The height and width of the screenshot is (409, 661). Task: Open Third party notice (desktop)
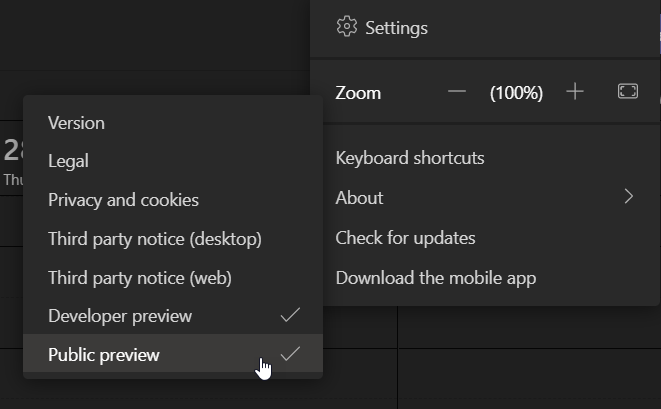pyautogui.click(x=155, y=239)
